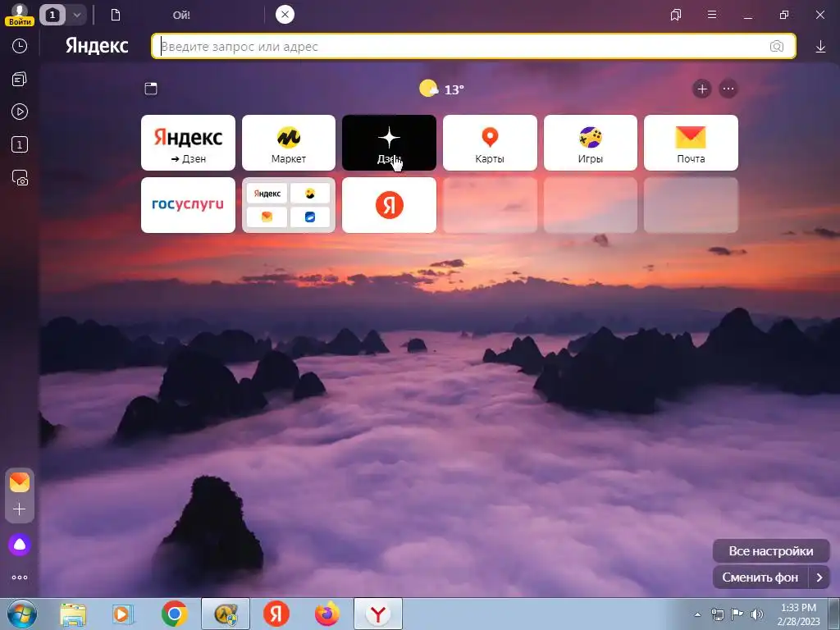Open the browser hamburger menu
Screen dimensions: 840x630
click(x=712, y=15)
